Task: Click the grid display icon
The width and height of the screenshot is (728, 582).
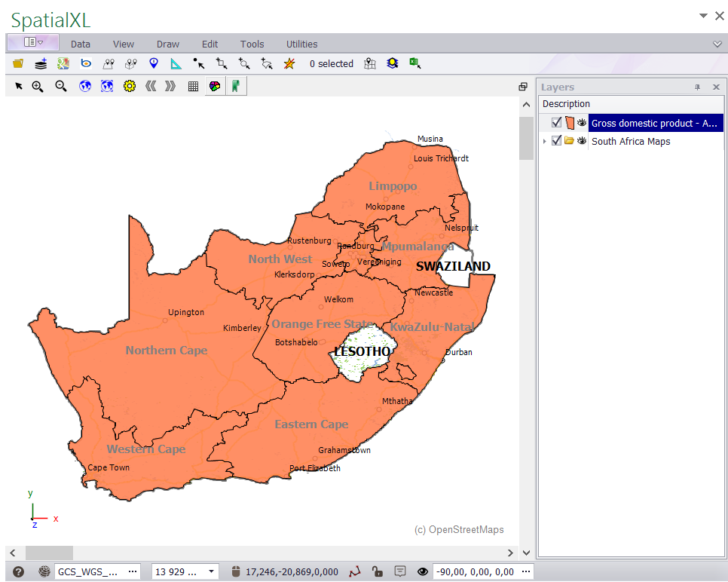Action: pos(193,86)
